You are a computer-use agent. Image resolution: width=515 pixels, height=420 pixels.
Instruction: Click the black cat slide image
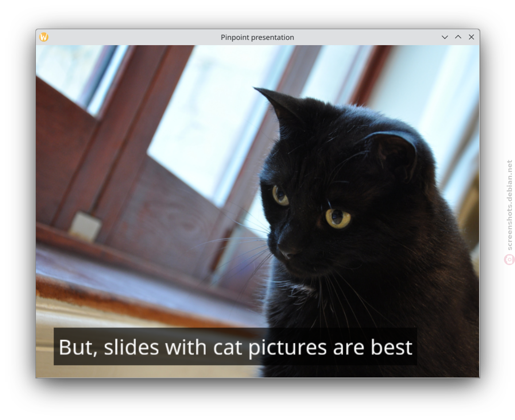(258, 211)
